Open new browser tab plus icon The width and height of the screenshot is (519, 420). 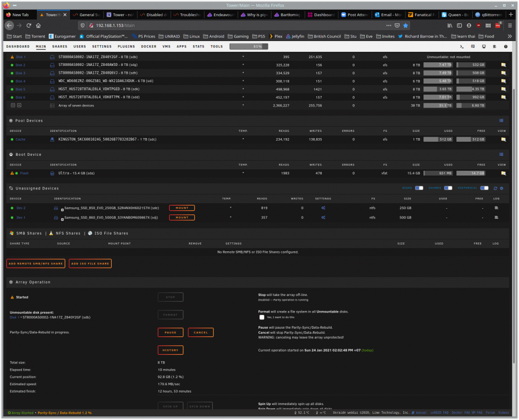click(511, 15)
